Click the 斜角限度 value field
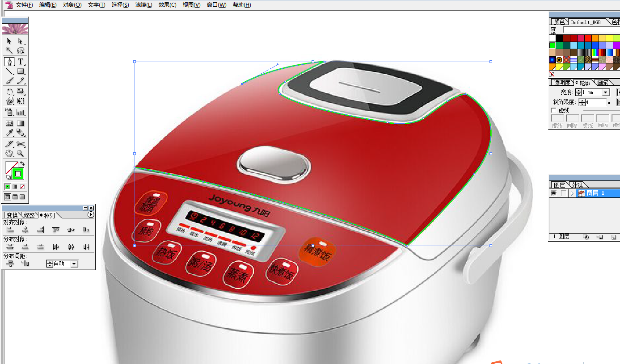 click(x=596, y=102)
